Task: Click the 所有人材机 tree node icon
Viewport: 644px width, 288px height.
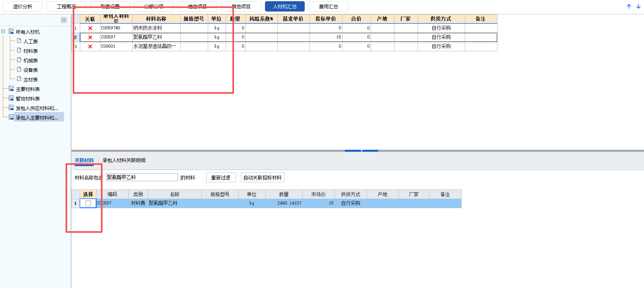Action: pos(11,31)
